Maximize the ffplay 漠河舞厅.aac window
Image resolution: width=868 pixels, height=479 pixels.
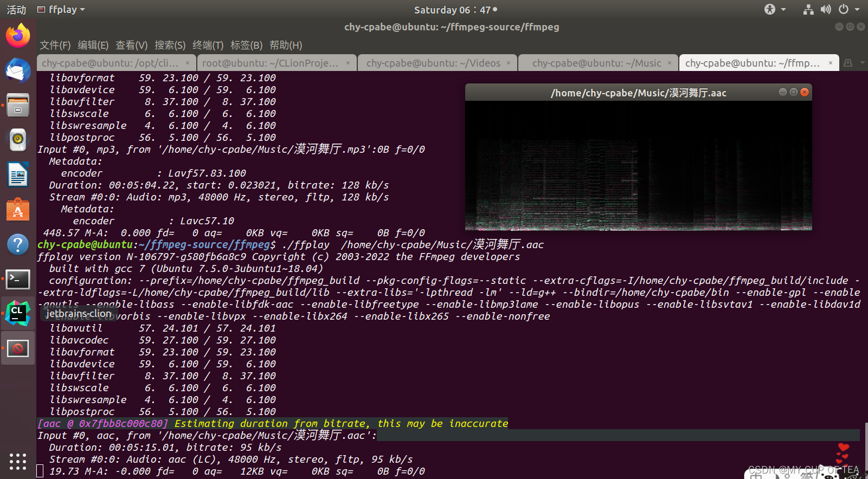coord(794,92)
